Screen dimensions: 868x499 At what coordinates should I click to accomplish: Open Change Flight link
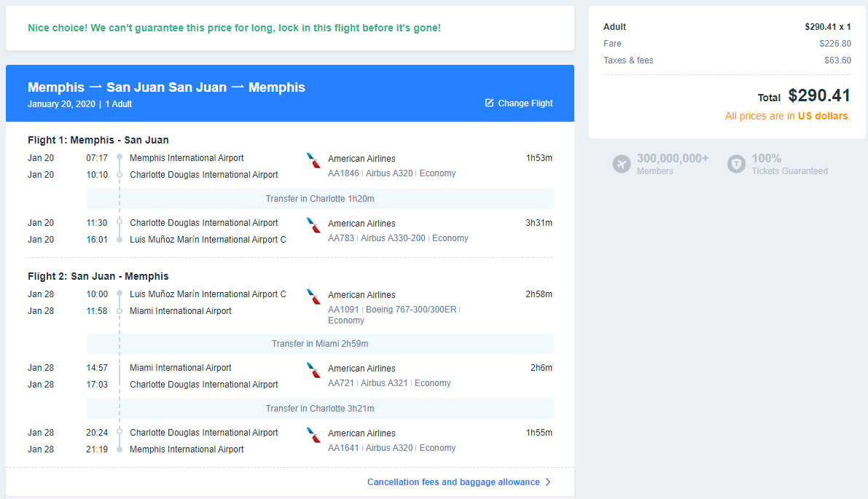click(x=519, y=103)
